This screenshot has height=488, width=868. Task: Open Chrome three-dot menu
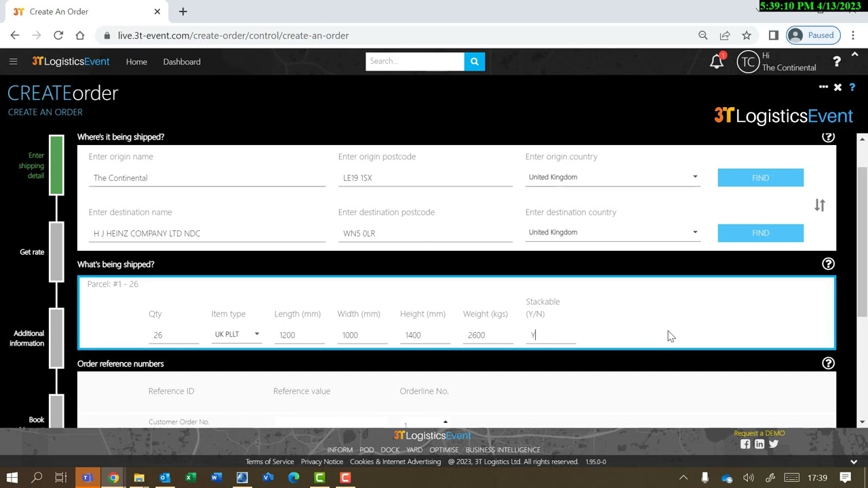tap(854, 35)
